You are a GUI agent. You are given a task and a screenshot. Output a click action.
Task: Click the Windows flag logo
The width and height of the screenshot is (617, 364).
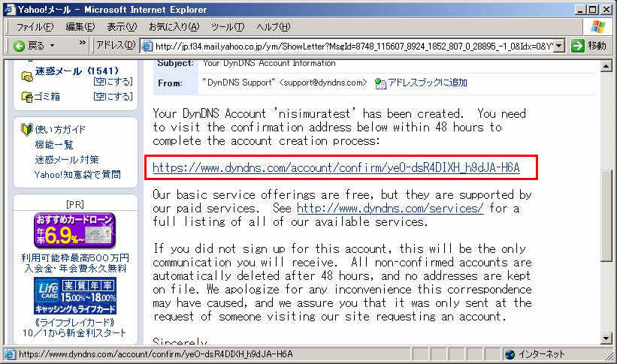[598, 27]
